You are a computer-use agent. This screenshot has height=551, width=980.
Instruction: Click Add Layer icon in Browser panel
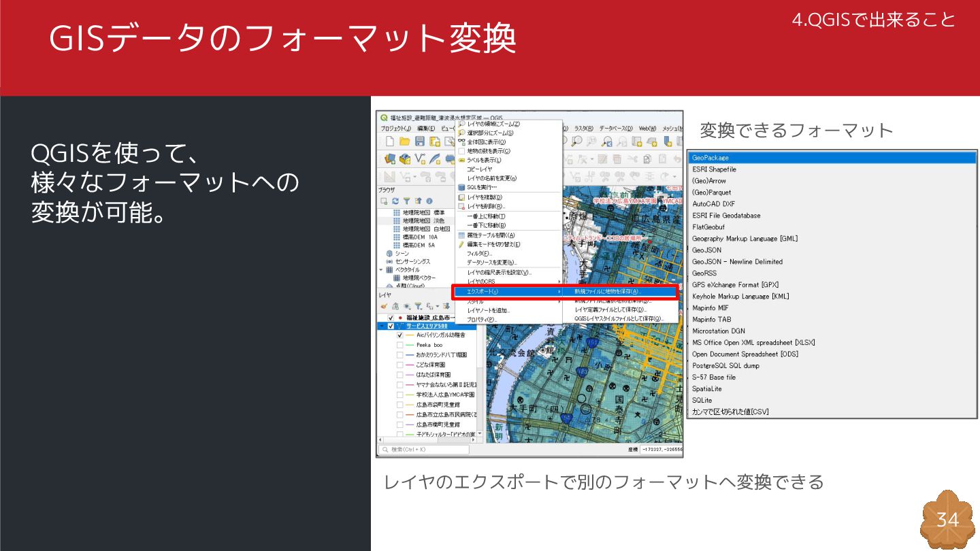point(384,201)
